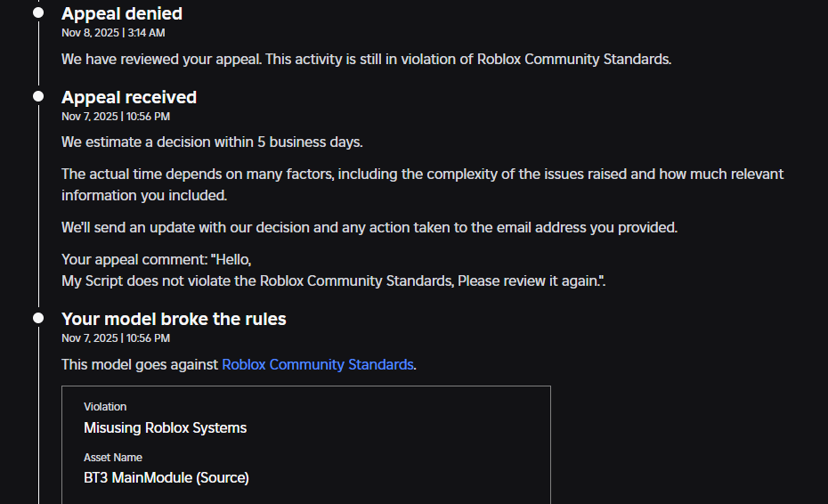Select the Your model broke the rules heading
The height and width of the screenshot is (504, 828).
coord(174,319)
